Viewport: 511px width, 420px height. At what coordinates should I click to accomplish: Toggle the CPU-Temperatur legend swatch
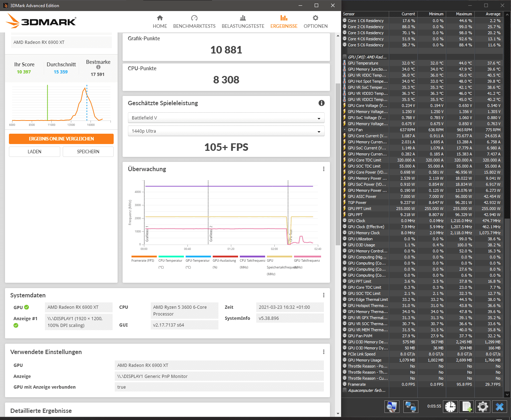point(171,257)
